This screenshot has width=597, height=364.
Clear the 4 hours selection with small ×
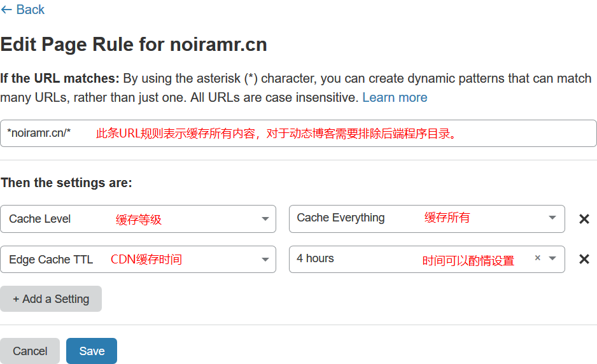[538, 258]
